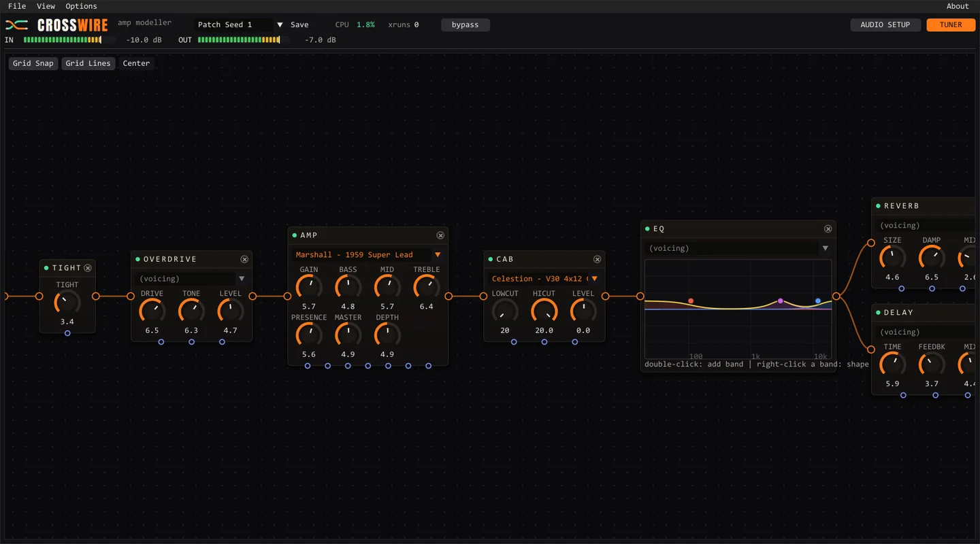Screen dimensions: 980x544
Task: Click the CAB module output port
Action: (x=605, y=296)
